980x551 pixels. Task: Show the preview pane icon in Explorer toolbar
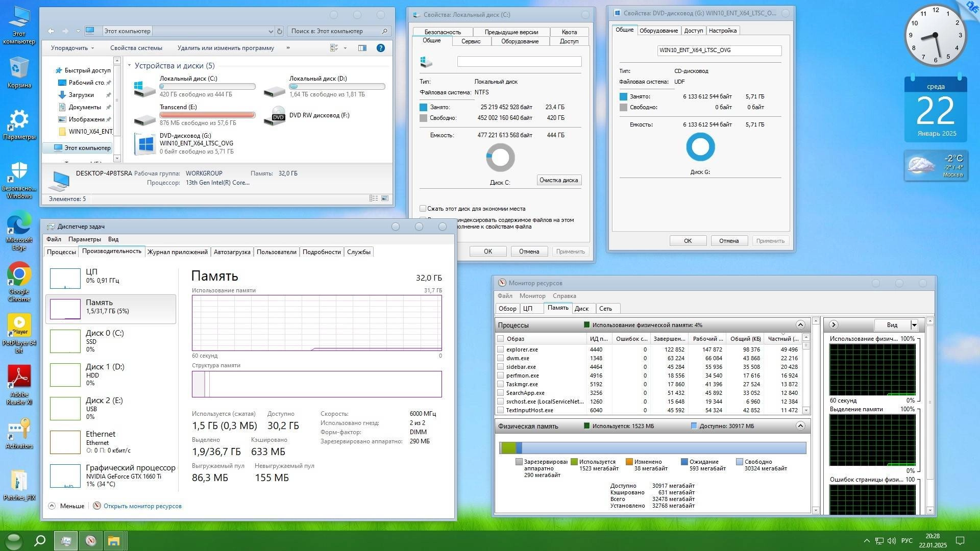click(362, 47)
